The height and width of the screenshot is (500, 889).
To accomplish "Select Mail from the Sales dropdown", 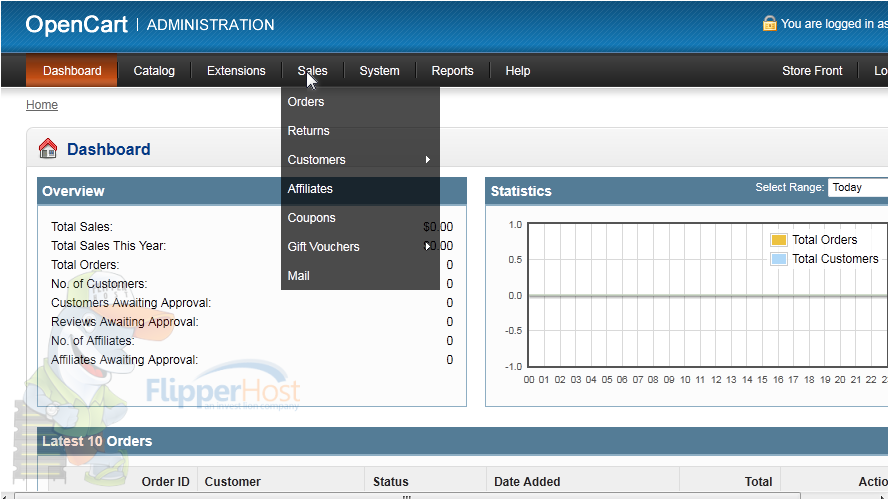I will pyautogui.click(x=361, y=276).
